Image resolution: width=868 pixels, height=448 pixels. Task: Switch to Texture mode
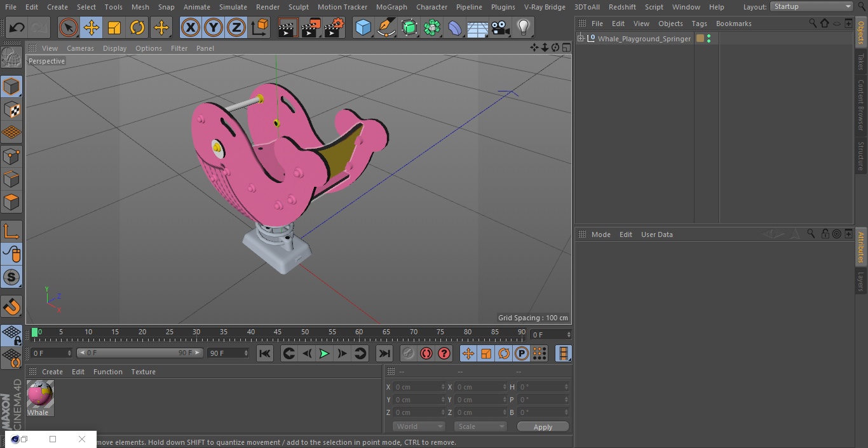click(11, 110)
